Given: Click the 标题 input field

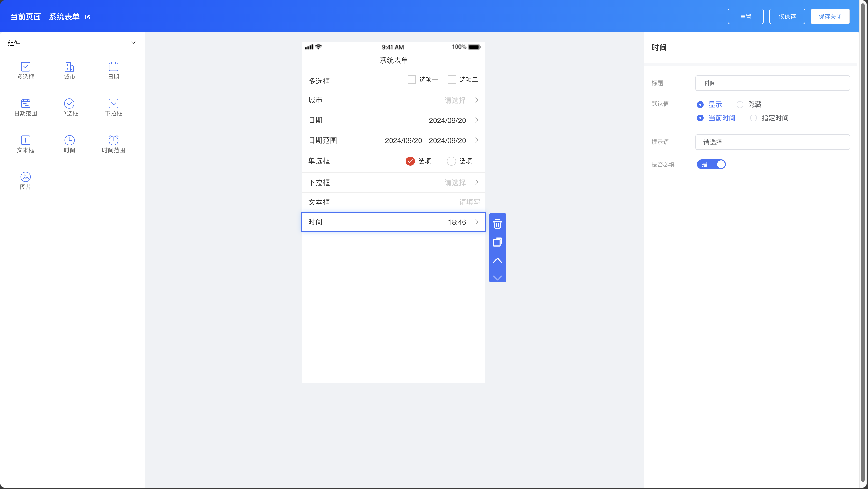Looking at the screenshot, I should pyautogui.click(x=772, y=83).
